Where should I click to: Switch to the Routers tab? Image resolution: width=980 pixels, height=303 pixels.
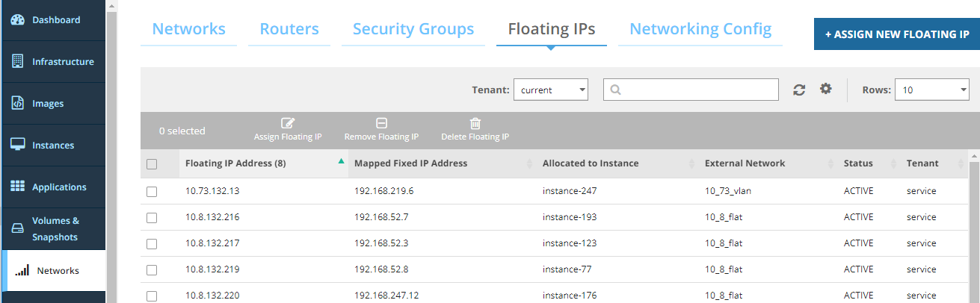pyautogui.click(x=289, y=30)
